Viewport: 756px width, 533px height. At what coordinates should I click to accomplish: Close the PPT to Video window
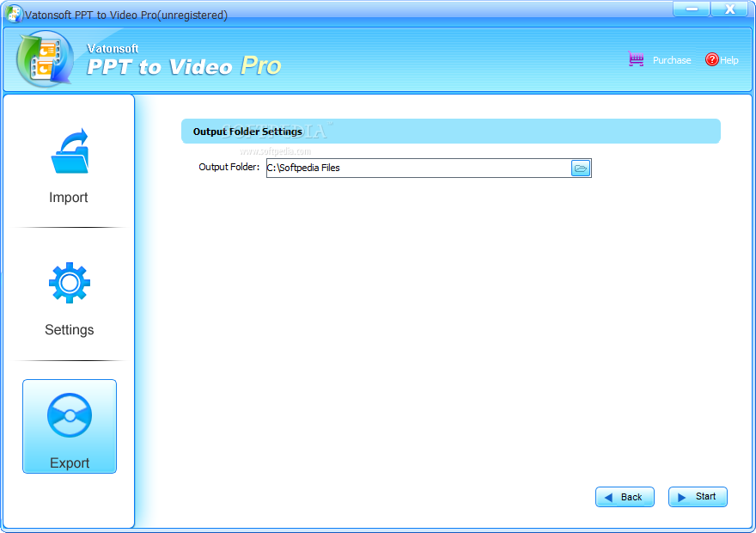click(x=729, y=9)
